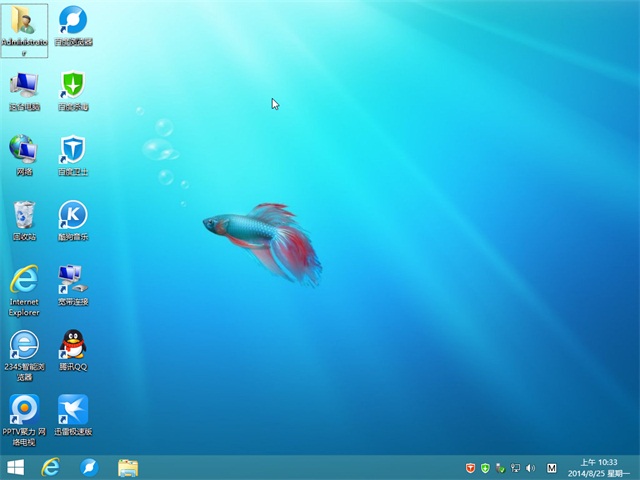Launch the PPTV network TV shortcut
Image resolution: width=640 pixels, height=480 pixels.
[23, 410]
